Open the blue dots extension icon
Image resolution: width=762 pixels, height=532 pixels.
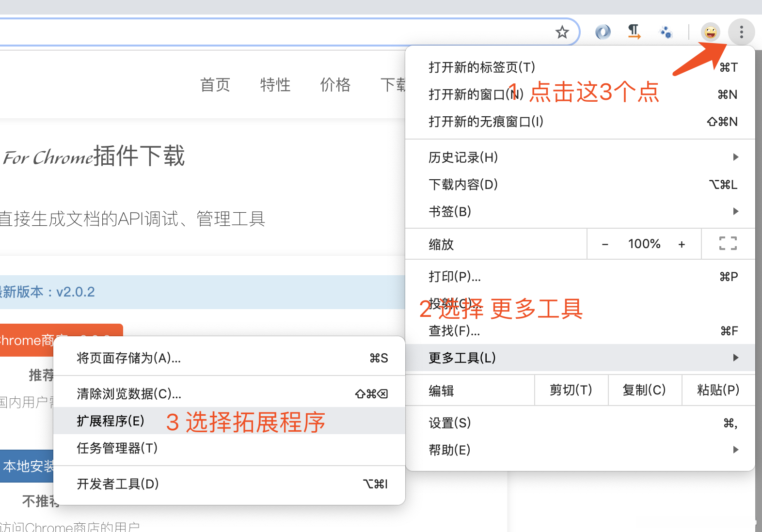(666, 32)
